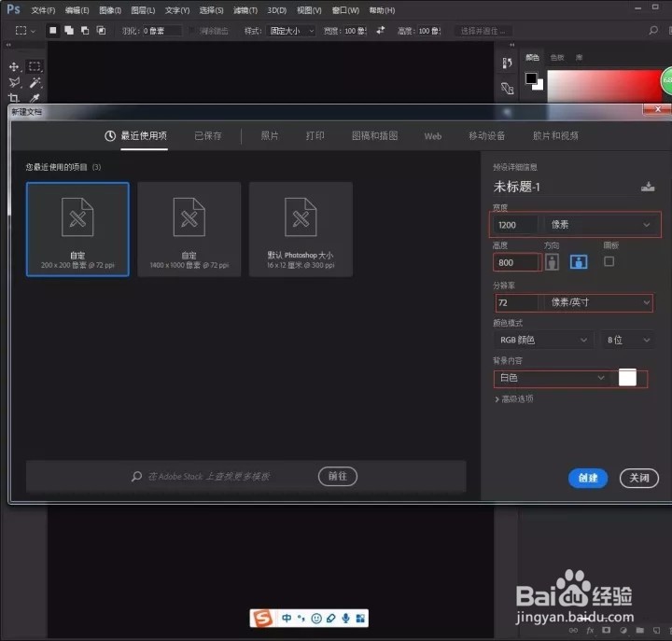Screen dimensions: 672x641
Task: Open the RGB 颜色 color mode dropdown
Action: click(x=543, y=340)
